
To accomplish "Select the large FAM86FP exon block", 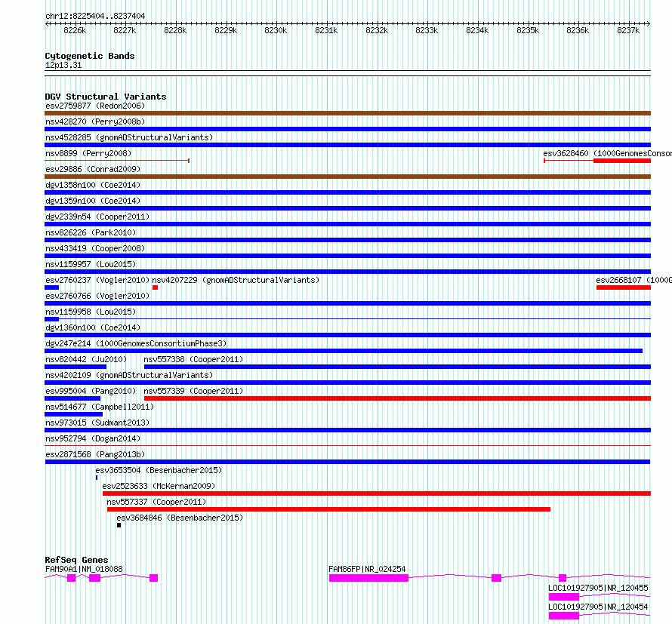I will (368, 578).
